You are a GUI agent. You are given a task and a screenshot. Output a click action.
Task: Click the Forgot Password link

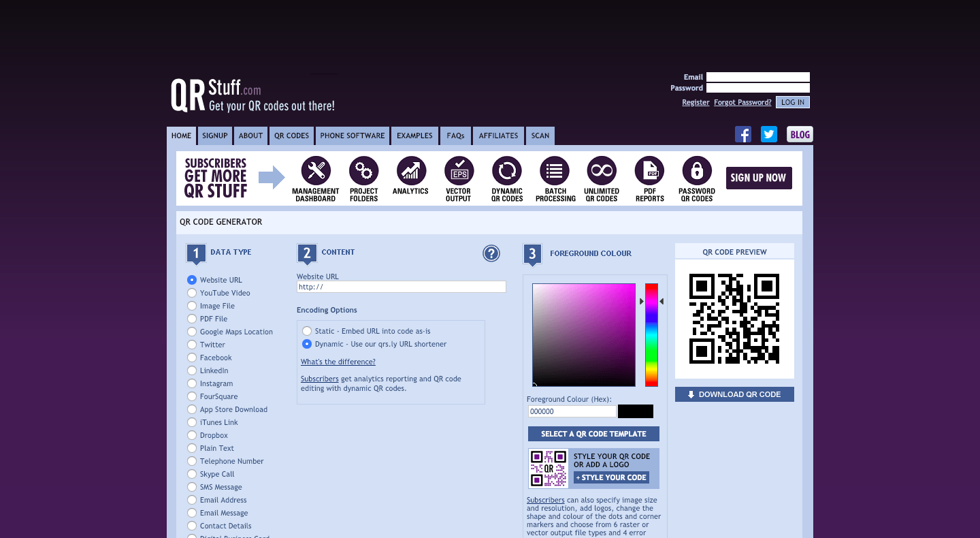(742, 102)
